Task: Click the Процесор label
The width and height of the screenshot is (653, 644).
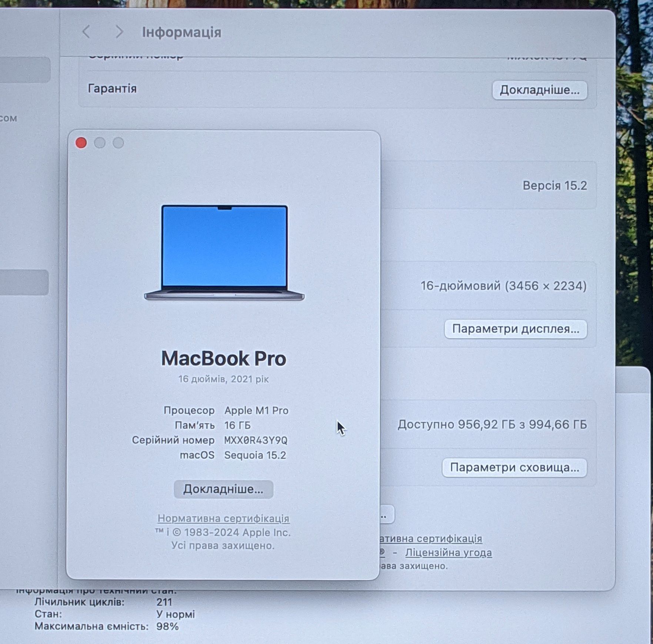Action: click(x=189, y=410)
